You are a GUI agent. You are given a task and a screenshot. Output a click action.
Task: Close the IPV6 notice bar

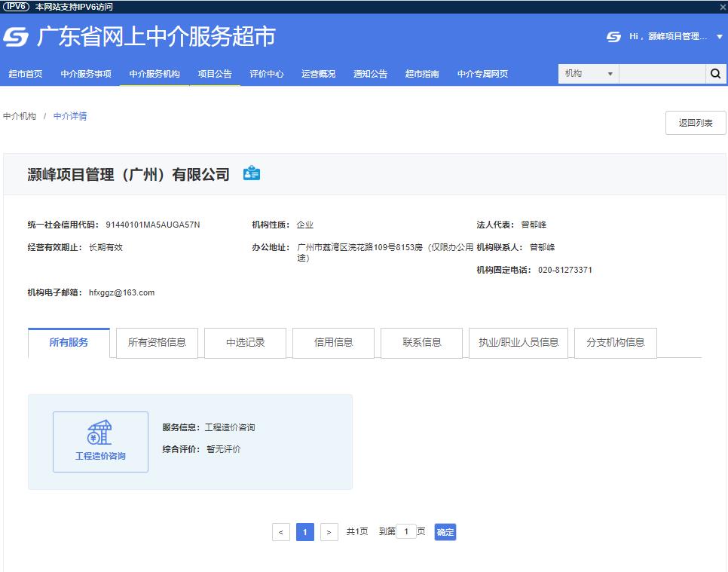tap(722, 7)
